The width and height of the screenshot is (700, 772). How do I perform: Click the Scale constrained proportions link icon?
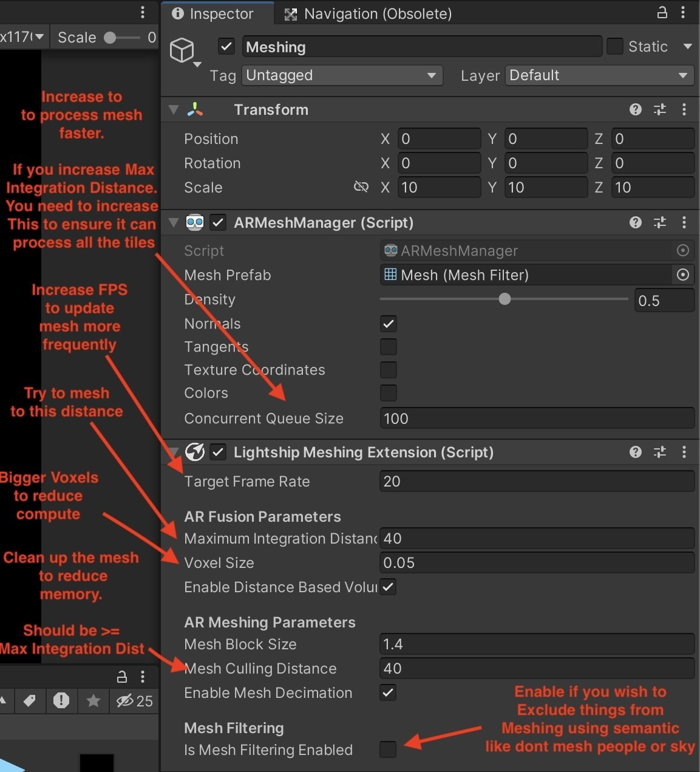click(x=361, y=187)
